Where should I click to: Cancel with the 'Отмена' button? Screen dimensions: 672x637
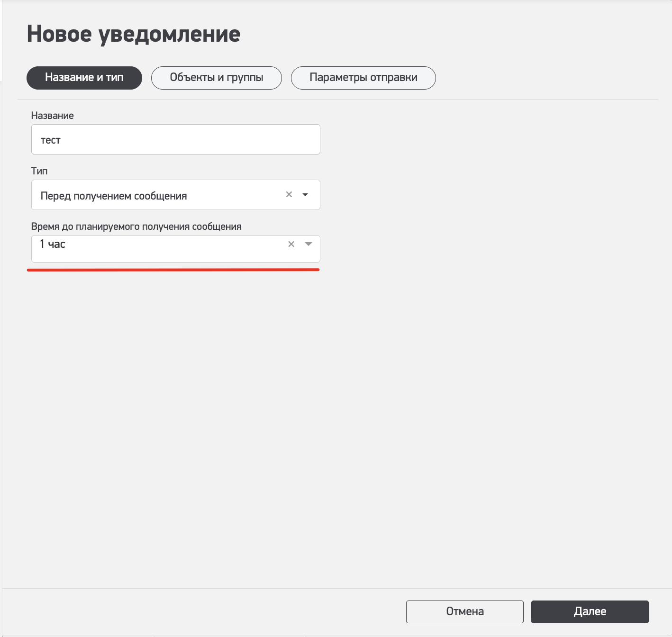tap(464, 611)
